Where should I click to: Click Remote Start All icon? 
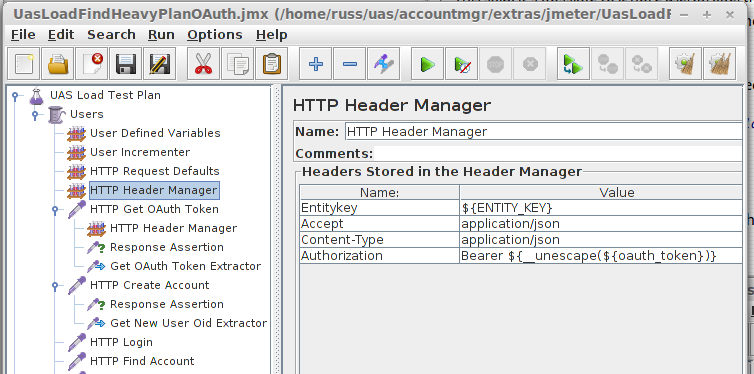[x=573, y=63]
